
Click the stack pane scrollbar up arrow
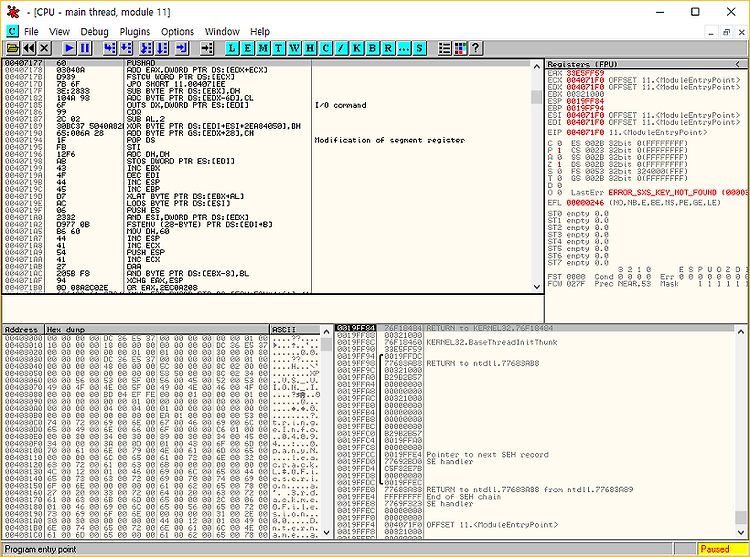pyautogui.click(x=741, y=331)
